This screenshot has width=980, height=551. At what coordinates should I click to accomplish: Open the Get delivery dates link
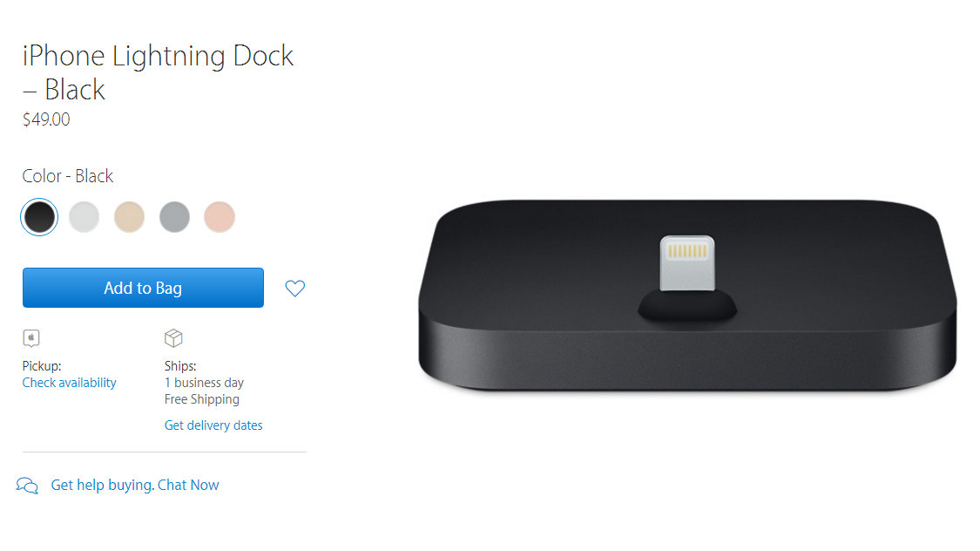(x=213, y=425)
